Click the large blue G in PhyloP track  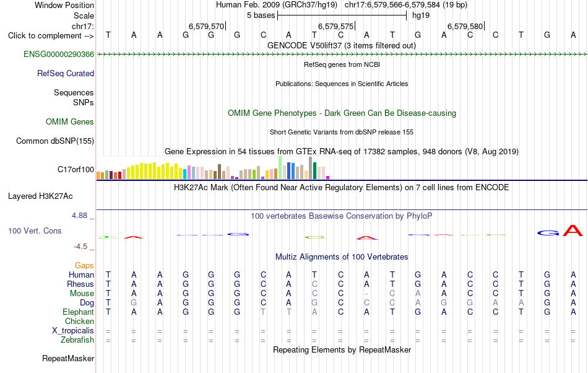pos(547,233)
